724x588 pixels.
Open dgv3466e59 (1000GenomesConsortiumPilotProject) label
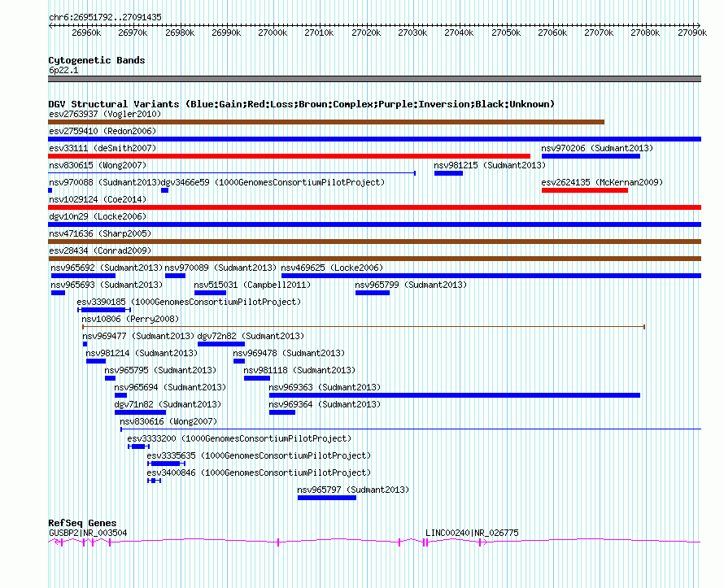273,182
